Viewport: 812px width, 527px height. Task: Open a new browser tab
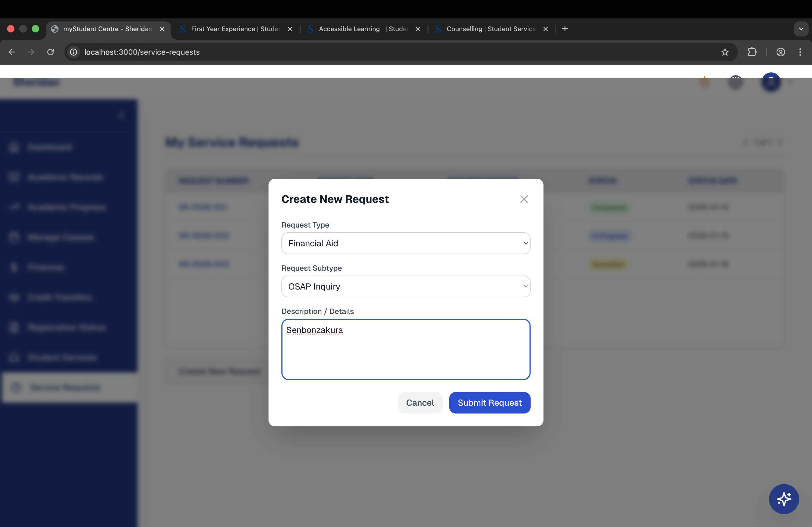(x=565, y=29)
